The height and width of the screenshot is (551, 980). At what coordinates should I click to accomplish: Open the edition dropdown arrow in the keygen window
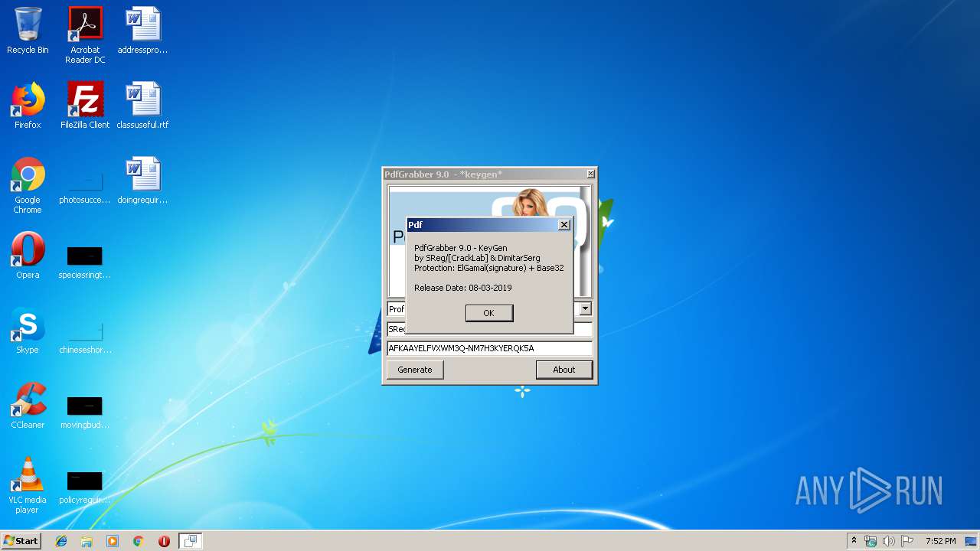[x=586, y=309]
